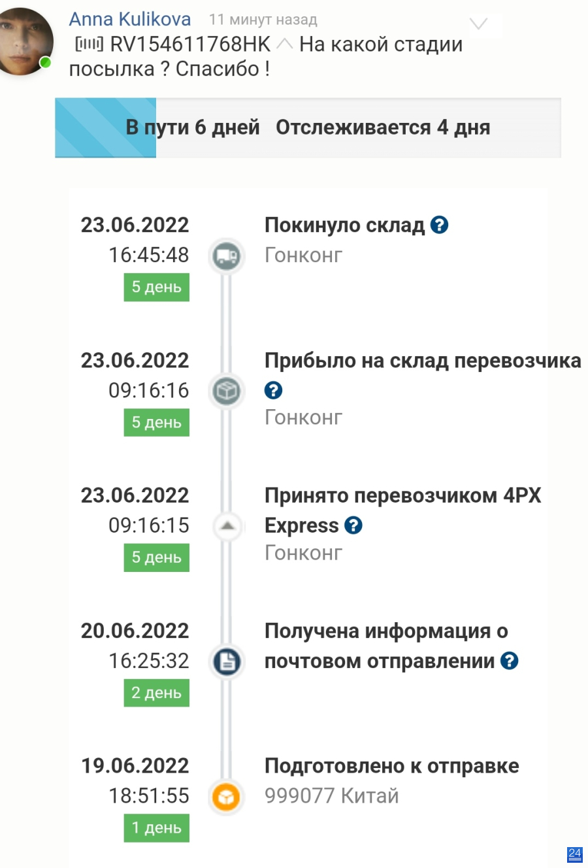Click the '2 день' green badge

point(157,693)
